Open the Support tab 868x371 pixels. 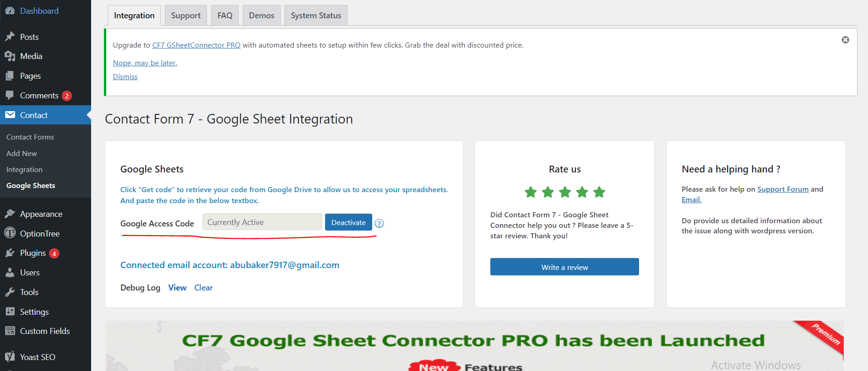click(186, 16)
